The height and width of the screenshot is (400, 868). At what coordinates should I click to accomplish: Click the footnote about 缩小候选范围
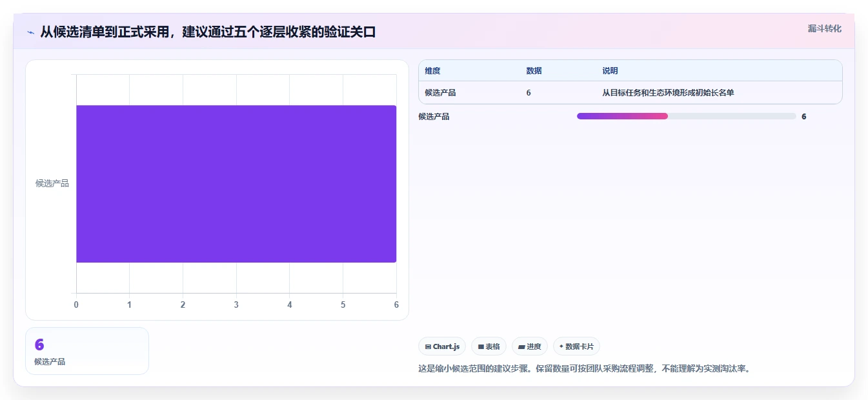click(x=585, y=369)
